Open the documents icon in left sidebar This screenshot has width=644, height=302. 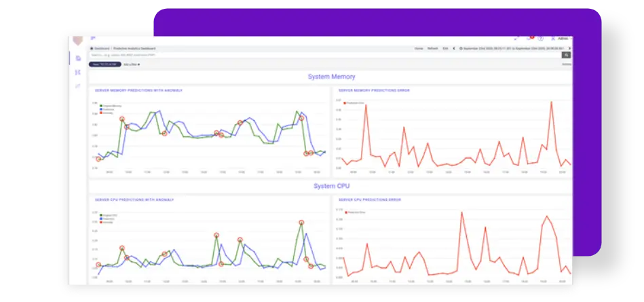pos(78,58)
